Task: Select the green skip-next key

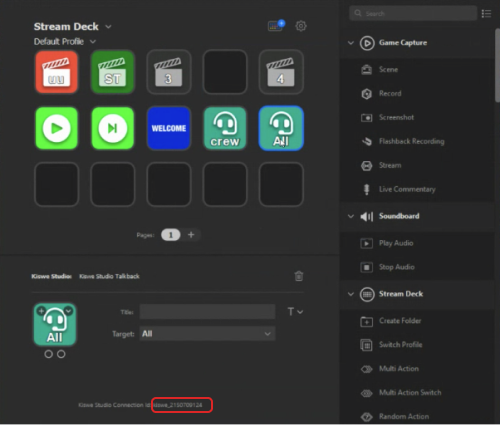Action: (x=113, y=128)
